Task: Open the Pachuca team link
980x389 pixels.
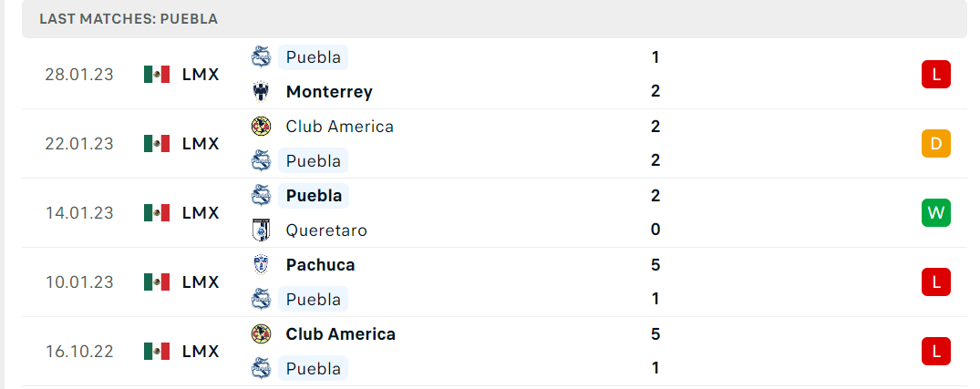Action: pos(320,265)
